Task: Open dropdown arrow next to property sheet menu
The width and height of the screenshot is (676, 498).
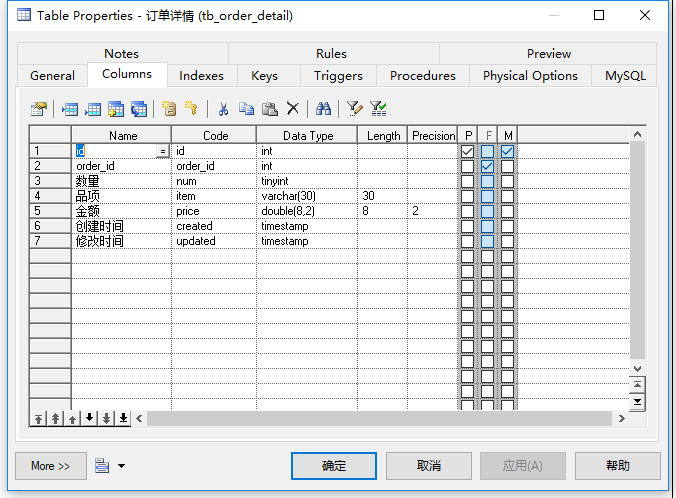Action: pyautogui.click(x=122, y=466)
